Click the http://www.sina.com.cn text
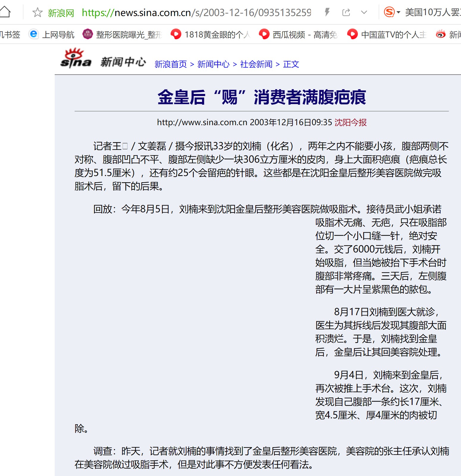 (x=202, y=122)
